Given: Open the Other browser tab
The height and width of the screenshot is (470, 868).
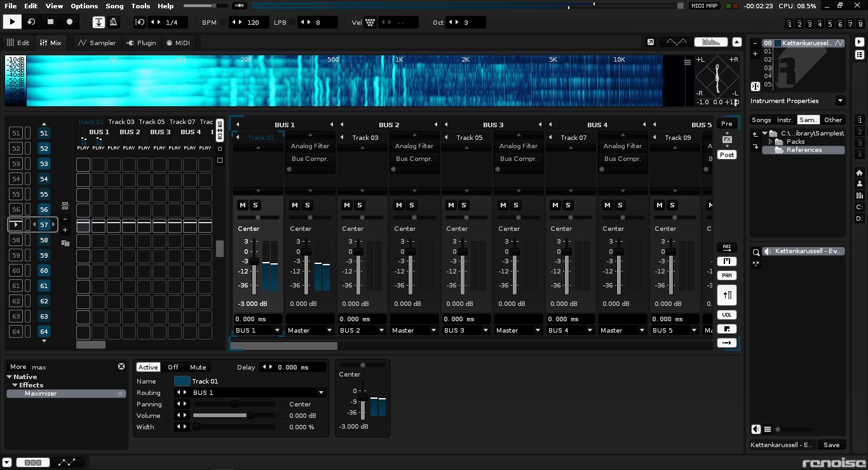Looking at the screenshot, I should click(x=833, y=120).
